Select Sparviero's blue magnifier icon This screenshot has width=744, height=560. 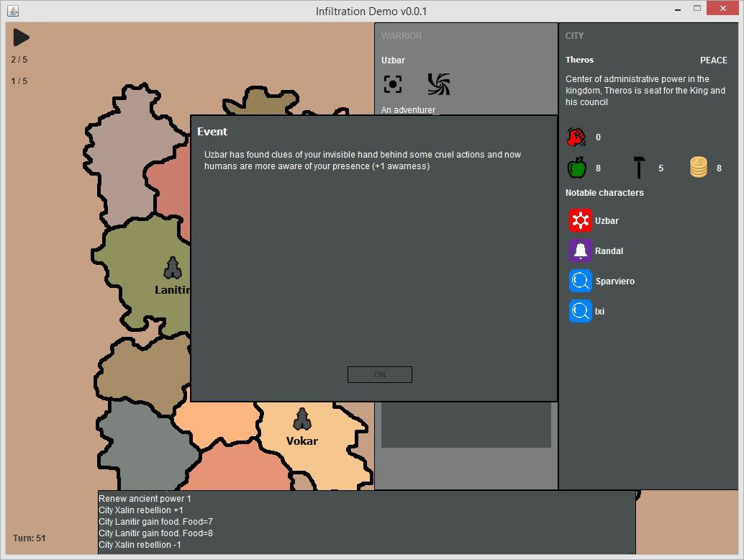point(580,281)
